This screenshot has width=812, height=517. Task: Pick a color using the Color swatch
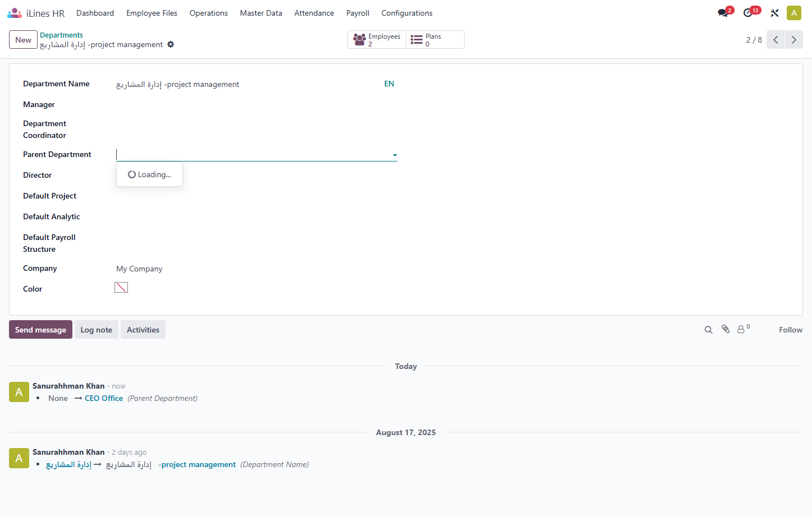[x=121, y=288]
